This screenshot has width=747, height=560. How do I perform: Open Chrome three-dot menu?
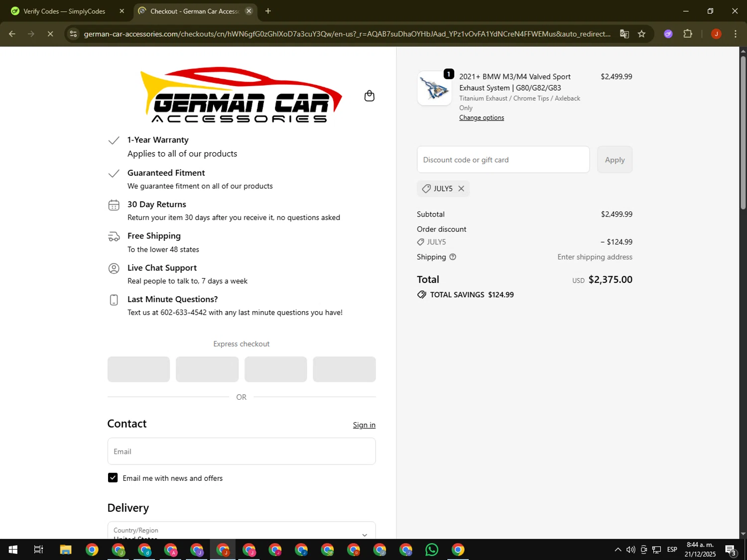736,34
